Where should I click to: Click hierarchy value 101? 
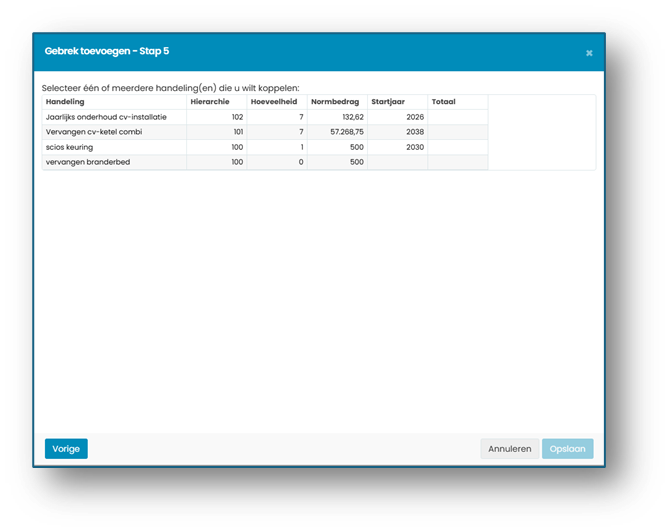(x=238, y=132)
